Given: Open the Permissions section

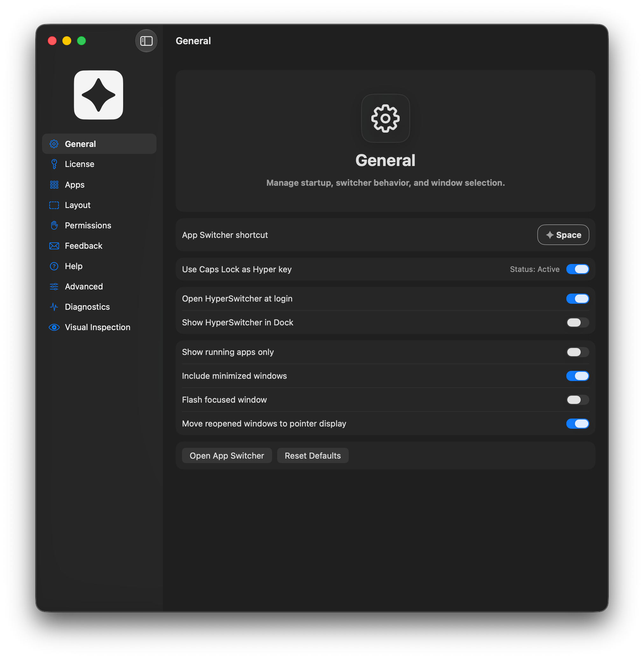Looking at the screenshot, I should pos(99,225).
